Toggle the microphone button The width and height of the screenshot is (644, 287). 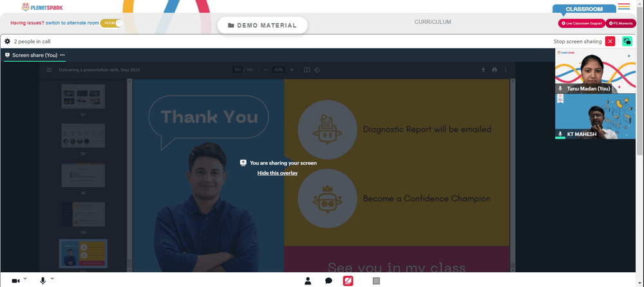pos(43,281)
